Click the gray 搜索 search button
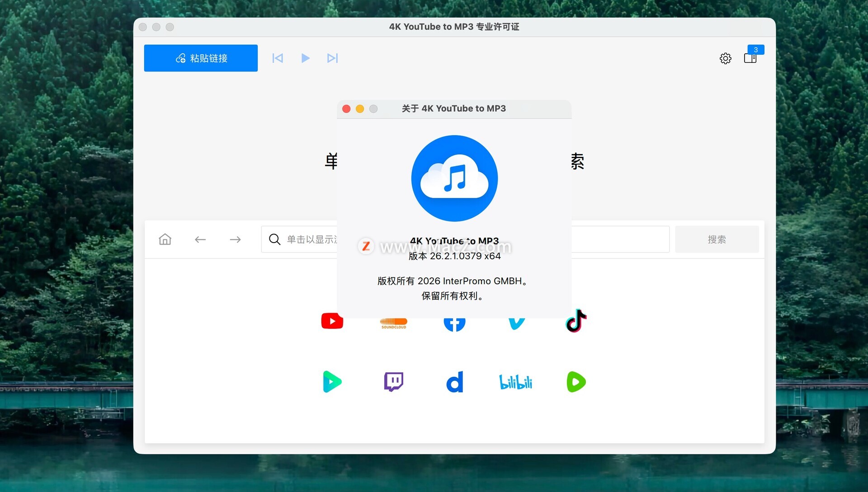The height and width of the screenshot is (492, 868). click(717, 239)
